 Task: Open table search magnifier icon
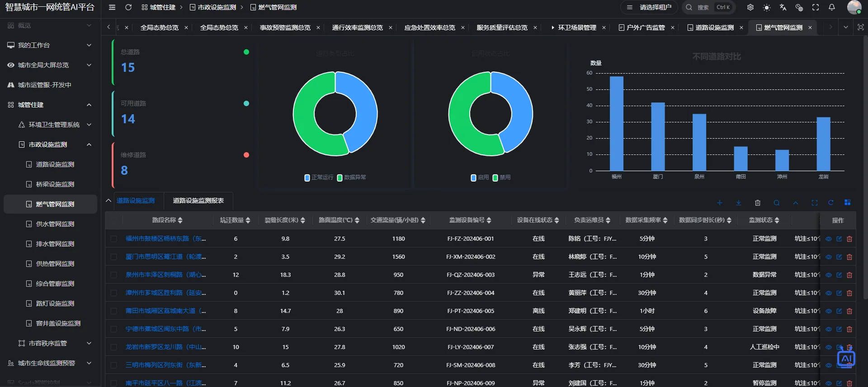click(777, 203)
